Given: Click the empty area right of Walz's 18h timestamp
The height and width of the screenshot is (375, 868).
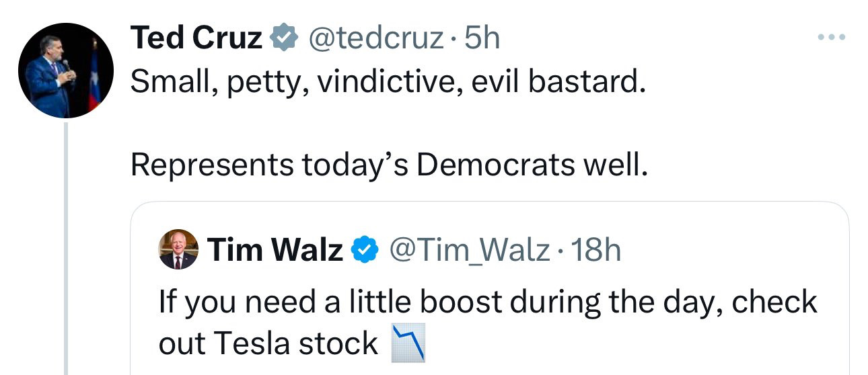Looking at the screenshot, I should click(x=733, y=250).
